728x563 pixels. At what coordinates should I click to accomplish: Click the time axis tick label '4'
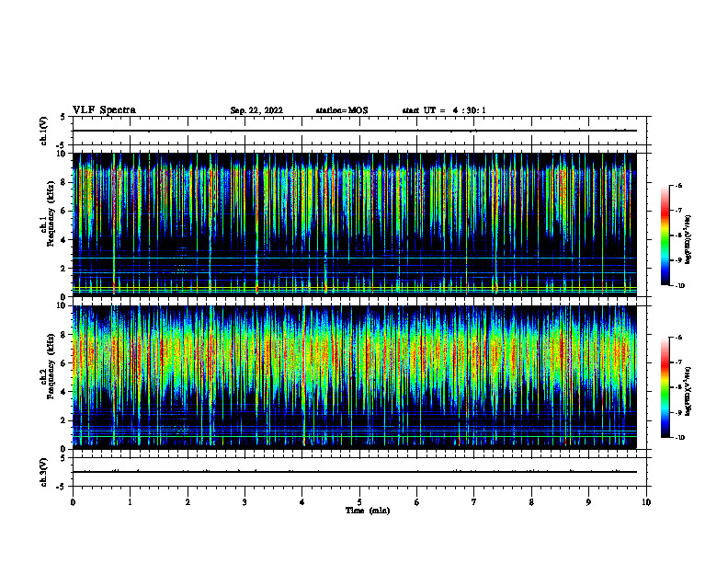click(x=302, y=502)
